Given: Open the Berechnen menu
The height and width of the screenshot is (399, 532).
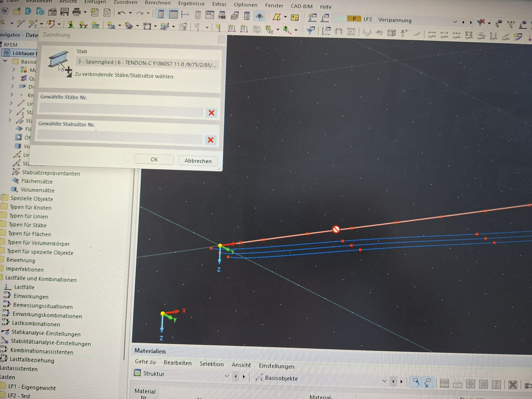Looking at the screenshot, I should click(157, 3).
